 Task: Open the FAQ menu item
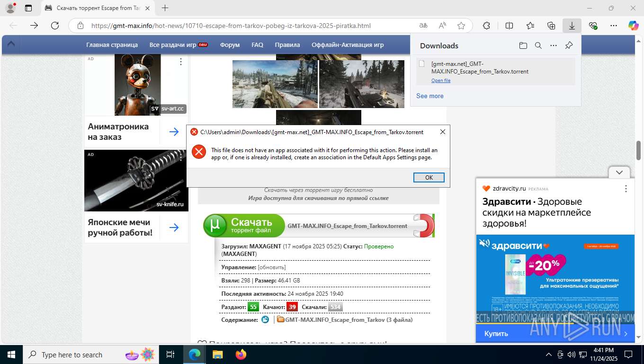click(257, 45)
